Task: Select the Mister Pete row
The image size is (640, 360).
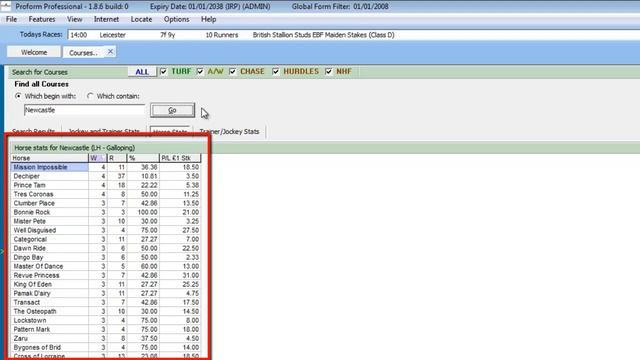Action: coord(106,221)
